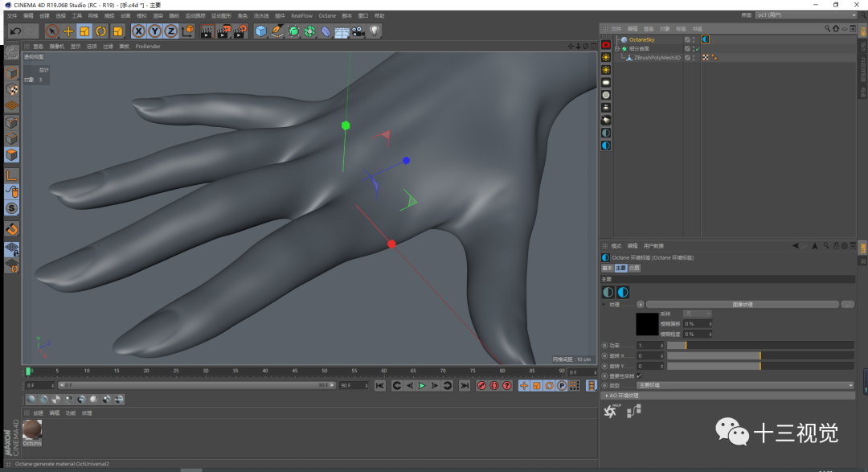Open the first menu in the menu bar
The width and height of the screenshot is (868, 472).
click(x=11, y=15)
